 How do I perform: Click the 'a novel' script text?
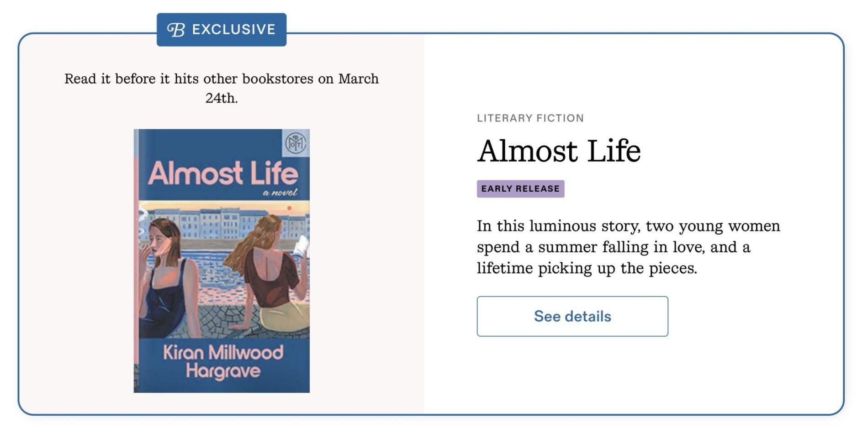click(x=280, y=193)
